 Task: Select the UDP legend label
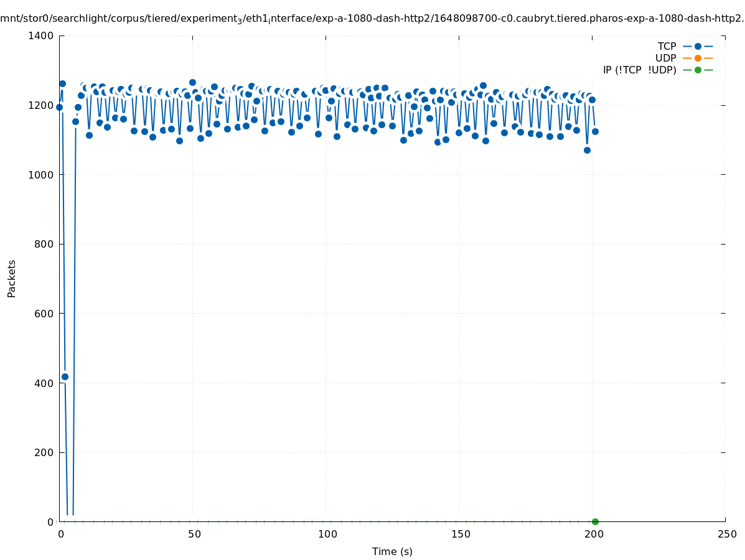[665, 58]
